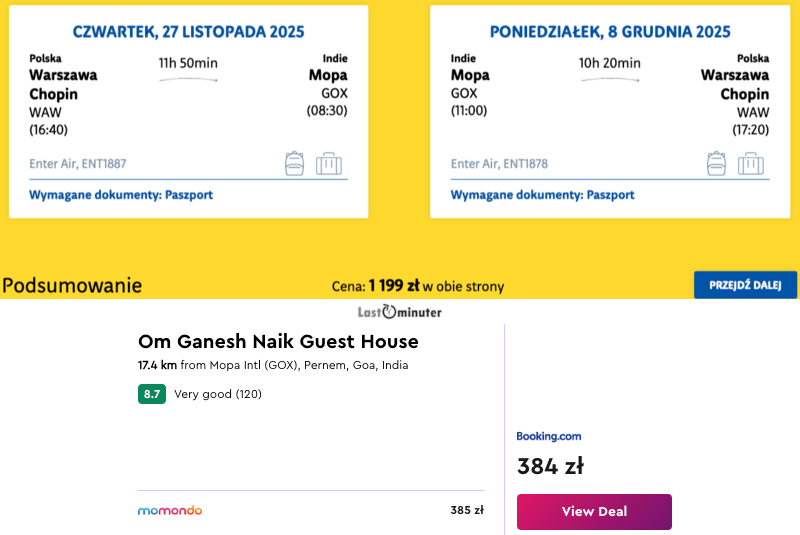Viewport: 800px width, 535px height.
Task: Click the green 8.7 rating badge
Action: point(152,394)
